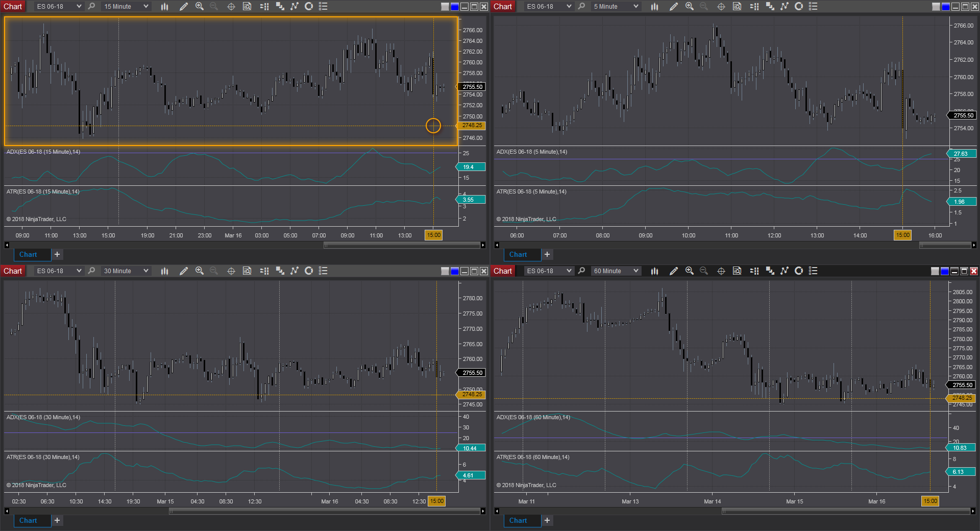
Task: Open data series settings in 60 Minute chart
Action: pos(770,271)
